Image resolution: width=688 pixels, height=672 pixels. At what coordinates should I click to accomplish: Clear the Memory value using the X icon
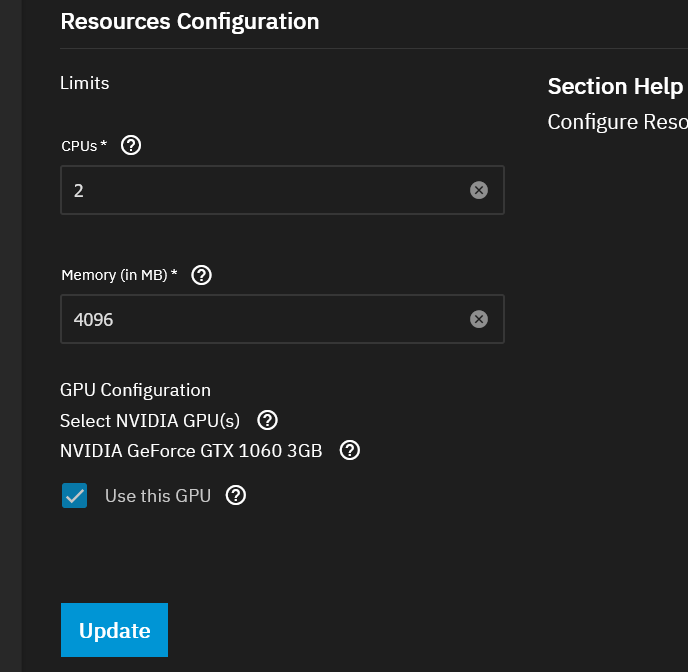[x=479, y=319]
